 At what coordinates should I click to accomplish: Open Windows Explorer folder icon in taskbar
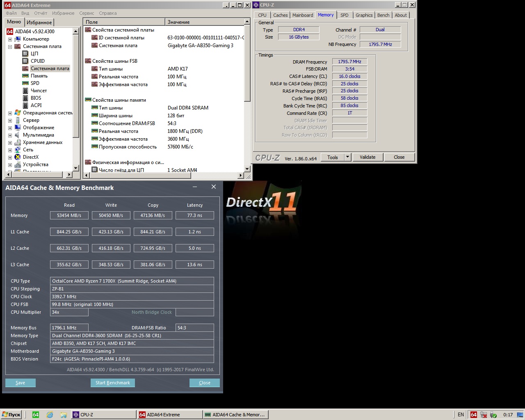(64, 415)
